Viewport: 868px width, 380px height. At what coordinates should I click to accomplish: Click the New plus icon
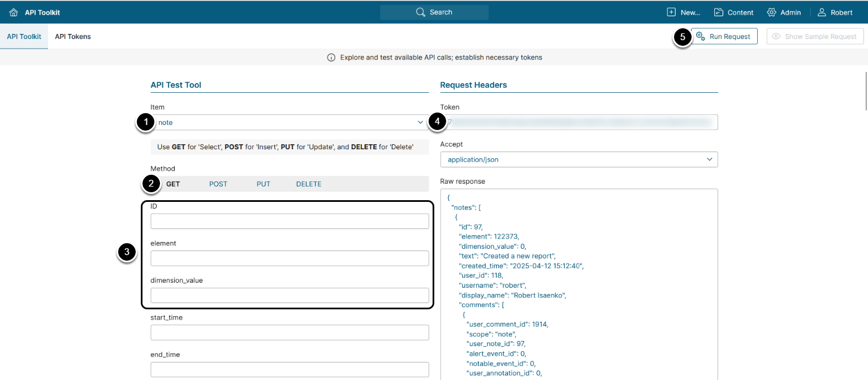(671, 12)
